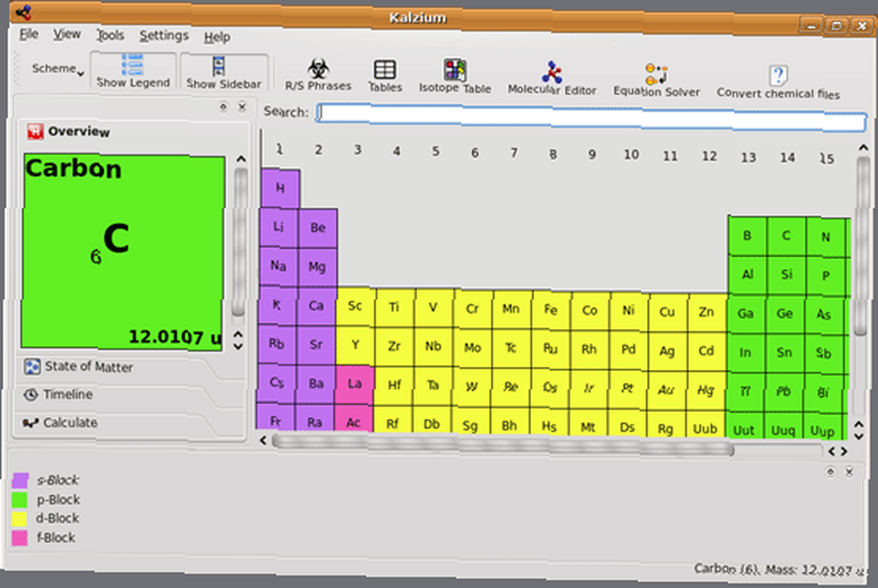The height and width of the screenshot is (588, 878).
Task: Click the Search input field
Action: click(x=591, y=117)
